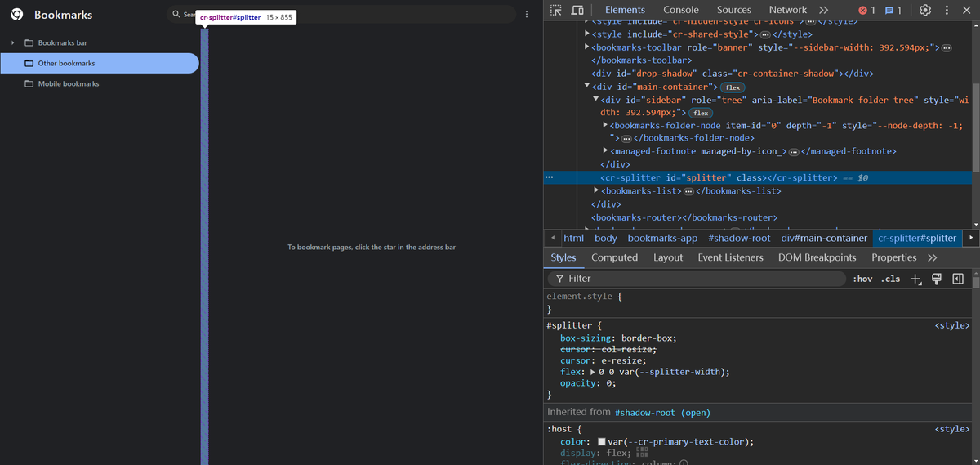Activate the inspect element picker icon

tap(556, 10)
